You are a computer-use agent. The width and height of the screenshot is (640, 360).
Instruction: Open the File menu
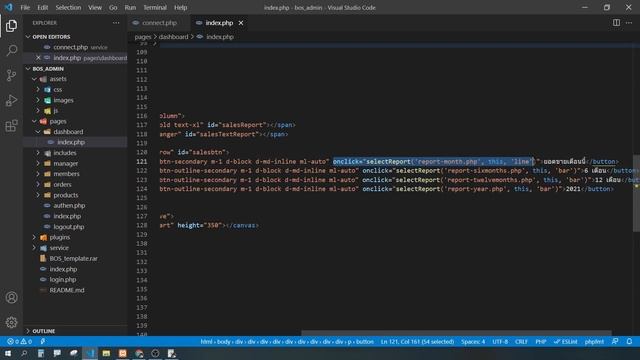pyautogui.click(x=25, y=7)
